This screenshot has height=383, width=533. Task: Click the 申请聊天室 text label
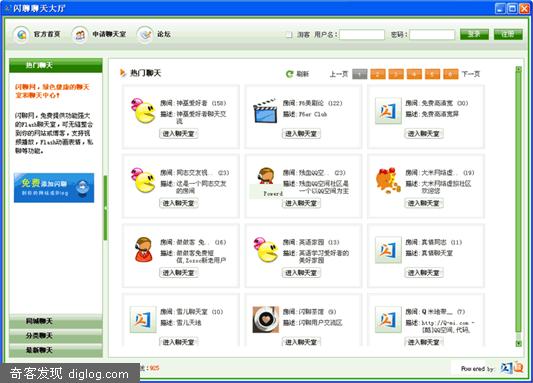(109, 34)
